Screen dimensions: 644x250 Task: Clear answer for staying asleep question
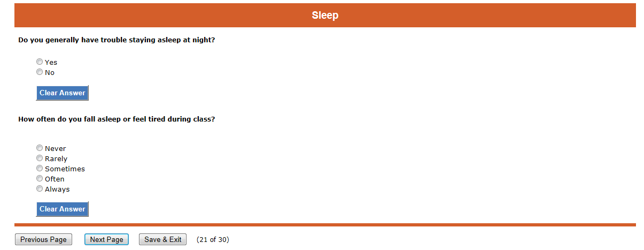click(x=62, y=93)
